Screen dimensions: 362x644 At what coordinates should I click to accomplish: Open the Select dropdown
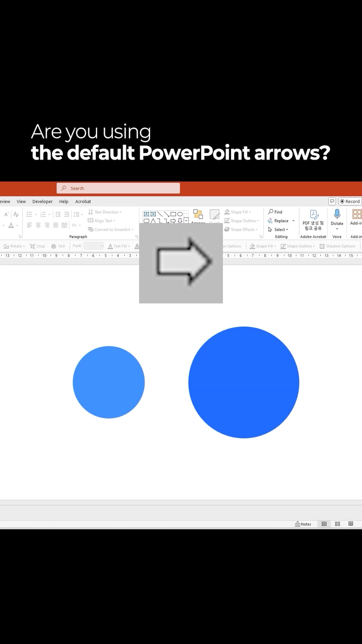pyautogui.click(x=278, y=229)
